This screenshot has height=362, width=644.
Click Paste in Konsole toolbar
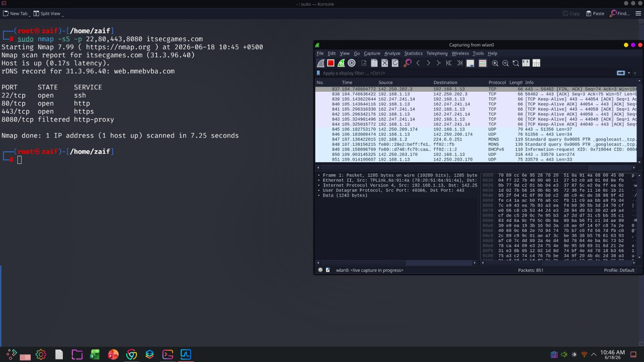595,14
